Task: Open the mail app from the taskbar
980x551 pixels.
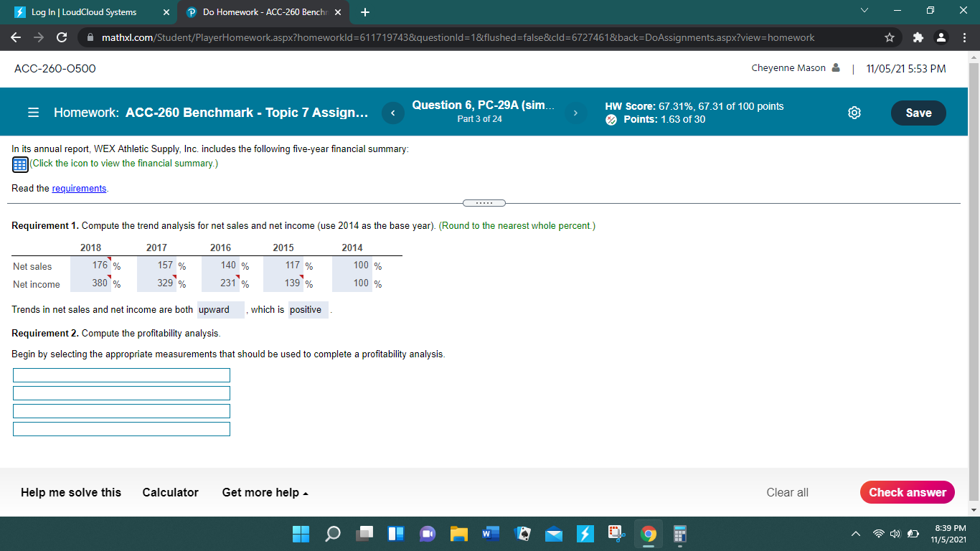Action: coord(553,534)
